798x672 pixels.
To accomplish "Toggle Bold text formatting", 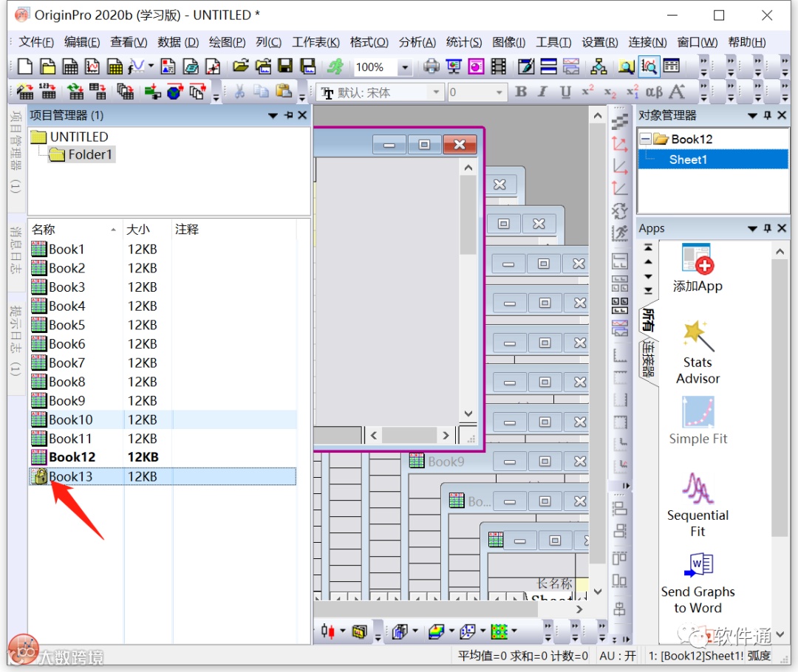I will point(521,92).
